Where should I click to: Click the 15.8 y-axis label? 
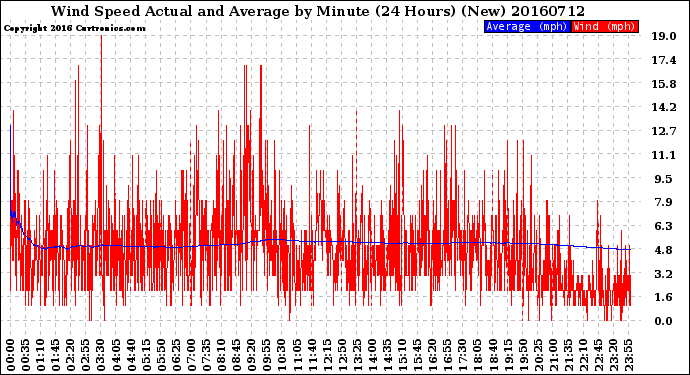pos(663,84)
